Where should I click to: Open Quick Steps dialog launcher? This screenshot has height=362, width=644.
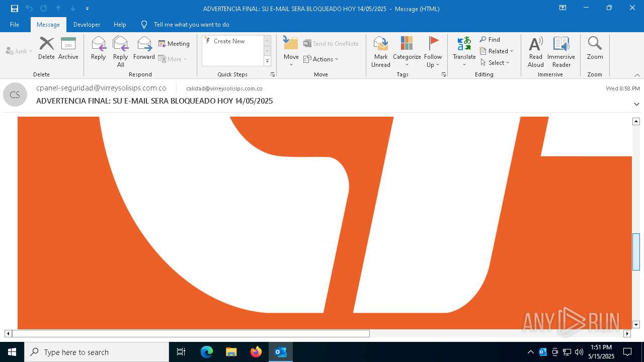[273, 74]
